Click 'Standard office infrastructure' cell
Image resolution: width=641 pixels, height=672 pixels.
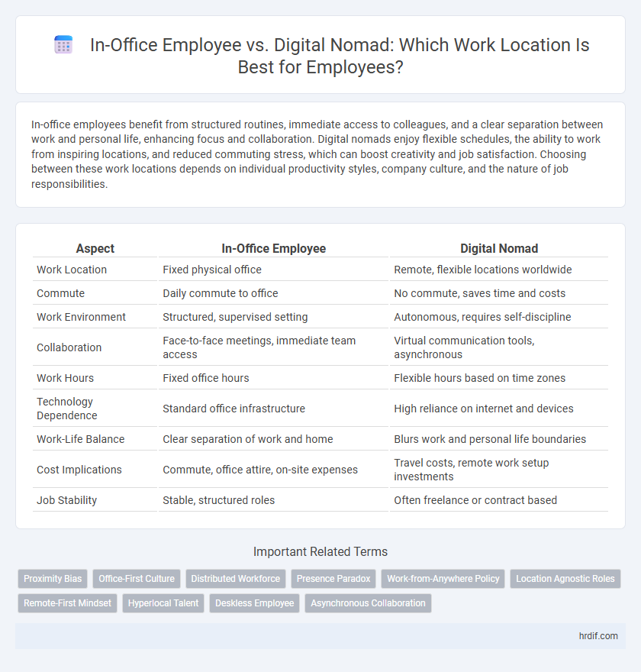(x=234, y=409)
